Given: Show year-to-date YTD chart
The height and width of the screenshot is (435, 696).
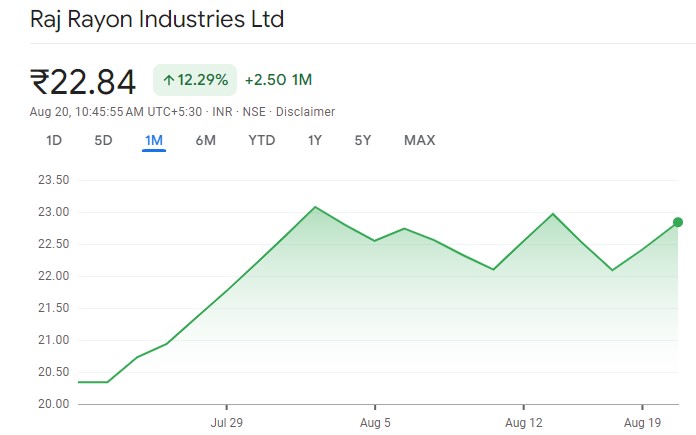Looking at the screenshot, I should pos(261,140).
